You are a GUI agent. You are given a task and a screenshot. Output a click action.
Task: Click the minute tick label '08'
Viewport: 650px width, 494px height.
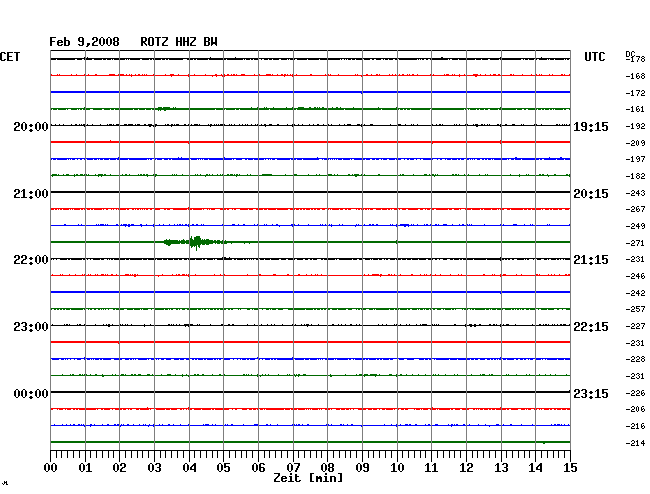click(327, 468)
